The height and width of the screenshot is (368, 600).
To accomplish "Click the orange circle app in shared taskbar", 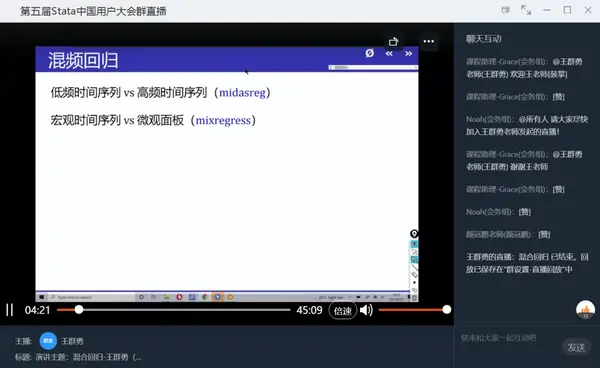I will tap(230, 297).
